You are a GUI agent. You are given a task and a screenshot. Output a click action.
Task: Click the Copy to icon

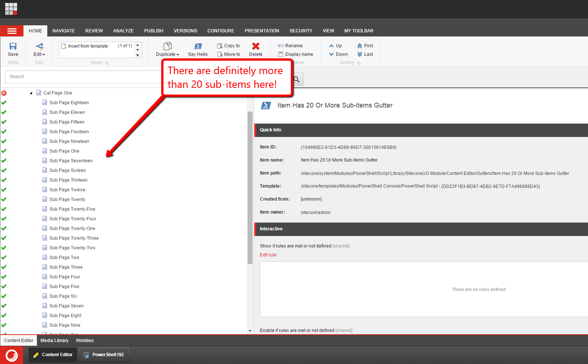tap(220, 46)
